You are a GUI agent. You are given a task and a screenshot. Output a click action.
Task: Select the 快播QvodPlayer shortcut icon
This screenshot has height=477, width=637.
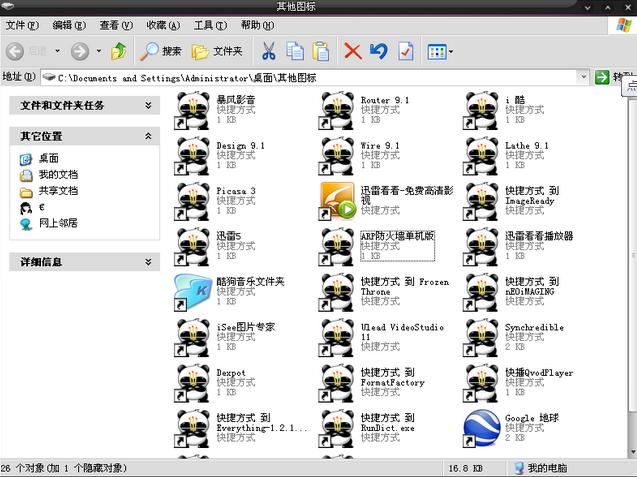click(x=481, y=384)
